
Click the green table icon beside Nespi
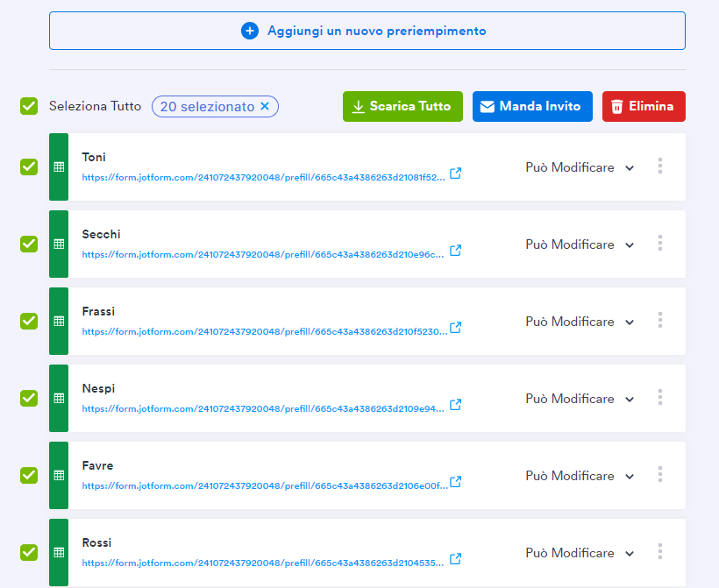59,398
